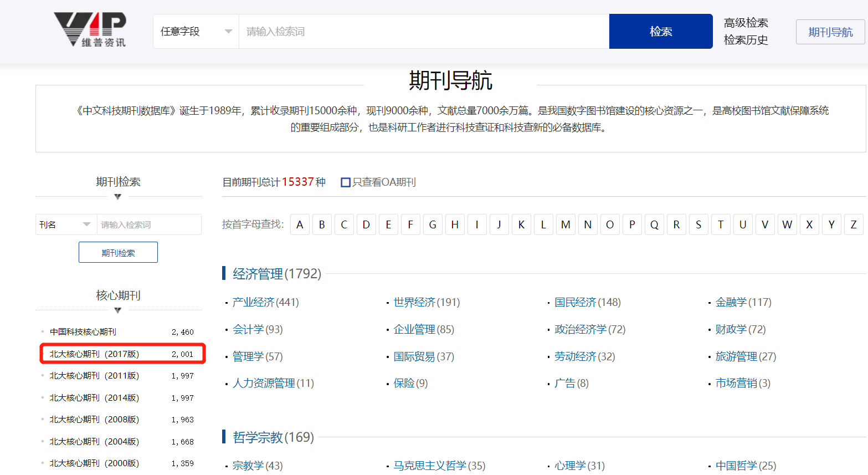Open 马克思主义哲学(35) subcategory

click(439, 466)
